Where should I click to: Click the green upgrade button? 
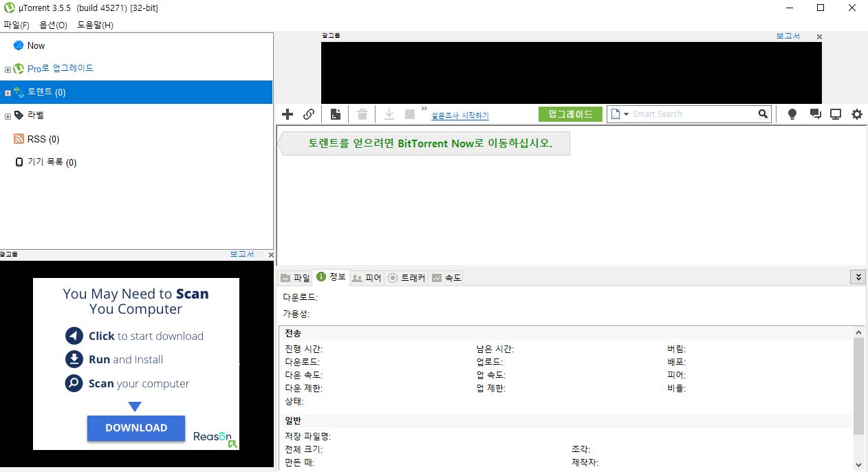(x=570, y=114)
